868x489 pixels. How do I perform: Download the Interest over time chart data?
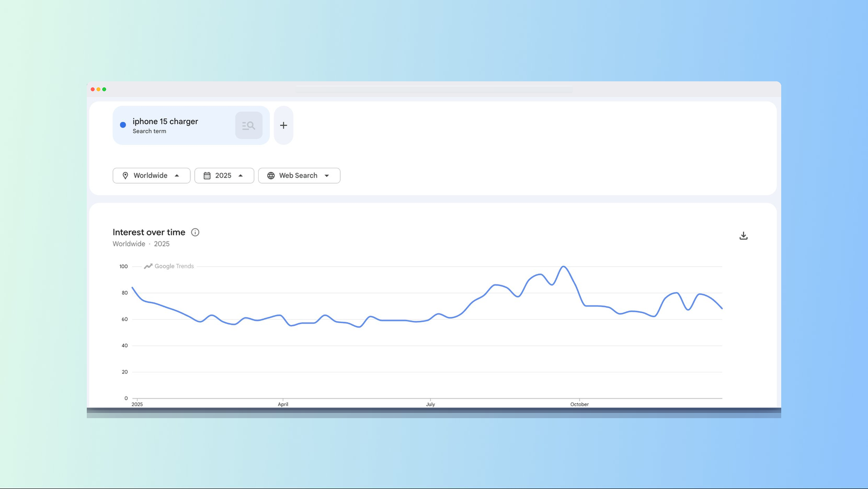click(x=743, y=236)
